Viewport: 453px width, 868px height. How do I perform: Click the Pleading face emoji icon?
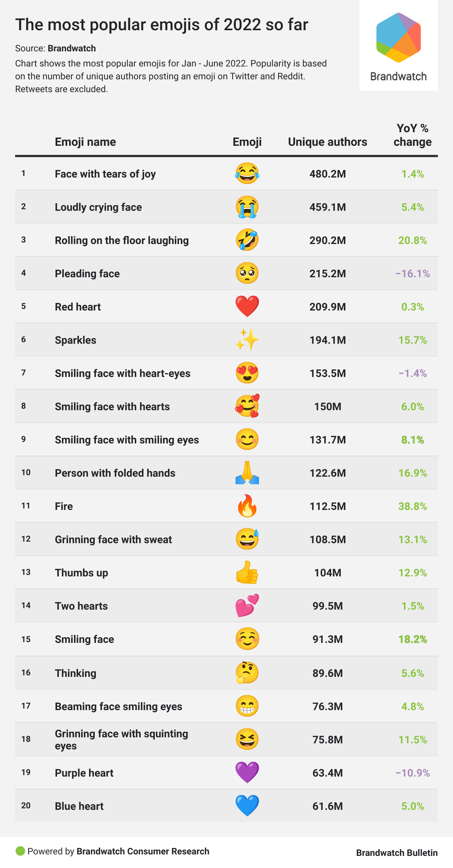pyautogui.click(x=247, y=273)
